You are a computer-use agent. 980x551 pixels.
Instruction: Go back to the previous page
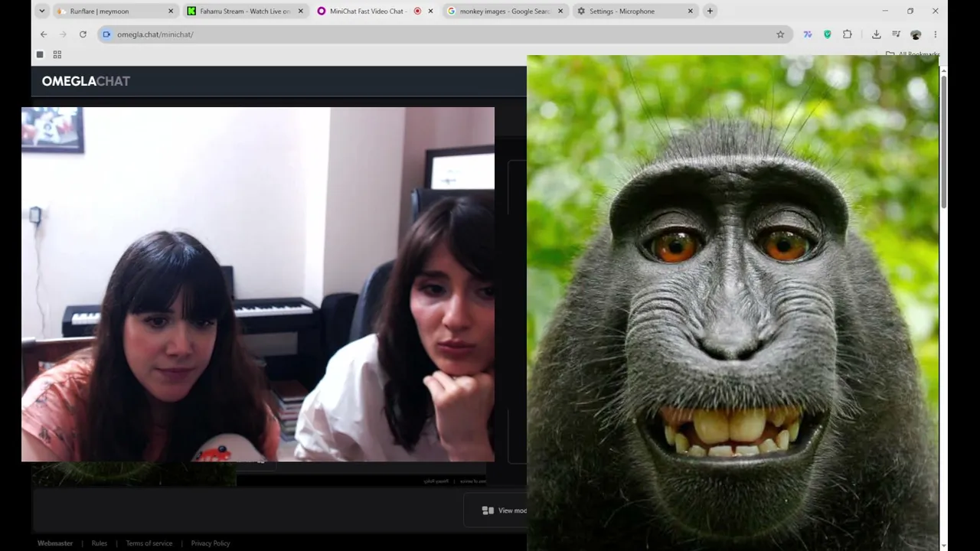44,34
